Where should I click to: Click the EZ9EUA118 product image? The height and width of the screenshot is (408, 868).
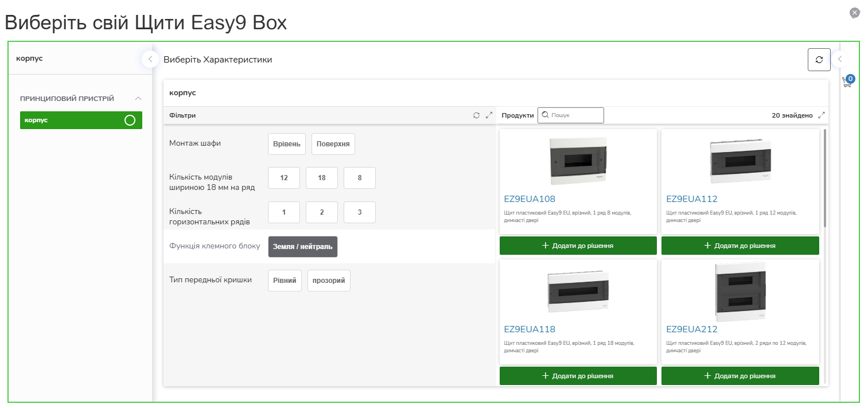pyautogui.click(x=578, y=292)
